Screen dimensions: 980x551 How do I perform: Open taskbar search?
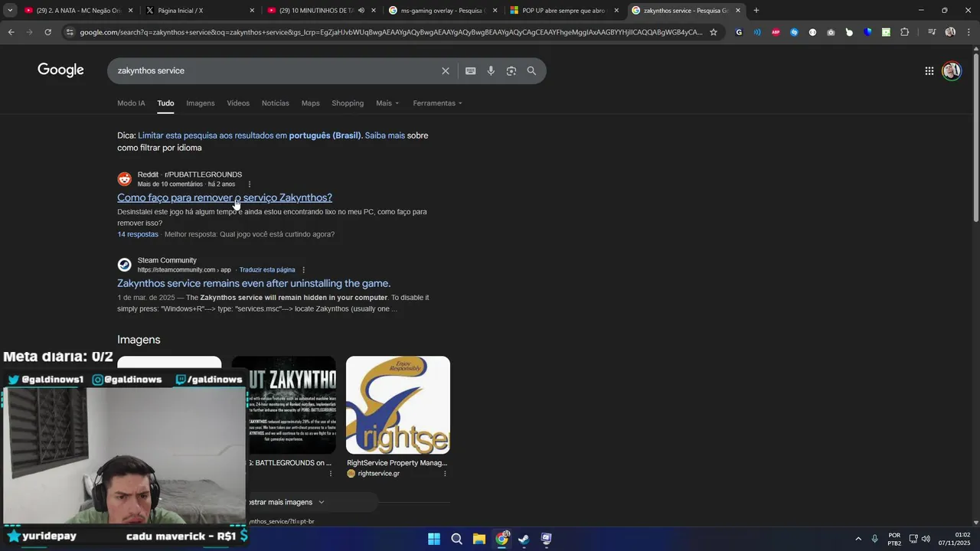click(456, 539)
